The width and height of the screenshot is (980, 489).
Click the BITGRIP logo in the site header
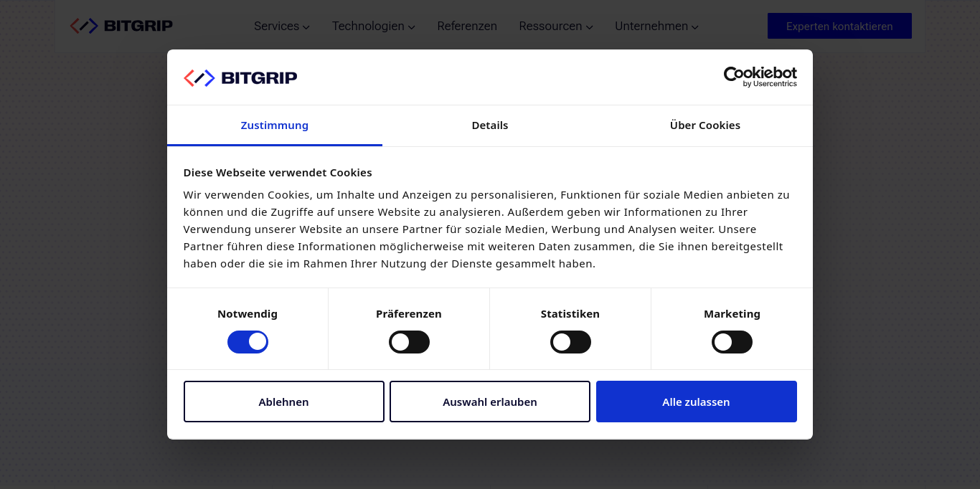click(x=121, y=27)
